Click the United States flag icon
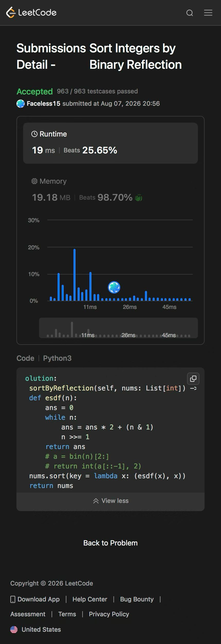221x644 pixels. [x=14, y=629]
